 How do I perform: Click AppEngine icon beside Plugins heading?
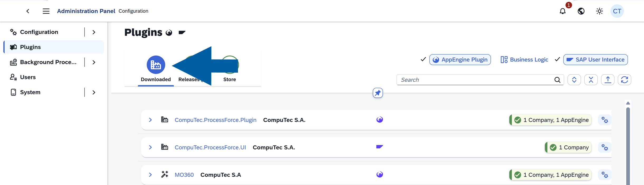(169, 33)
